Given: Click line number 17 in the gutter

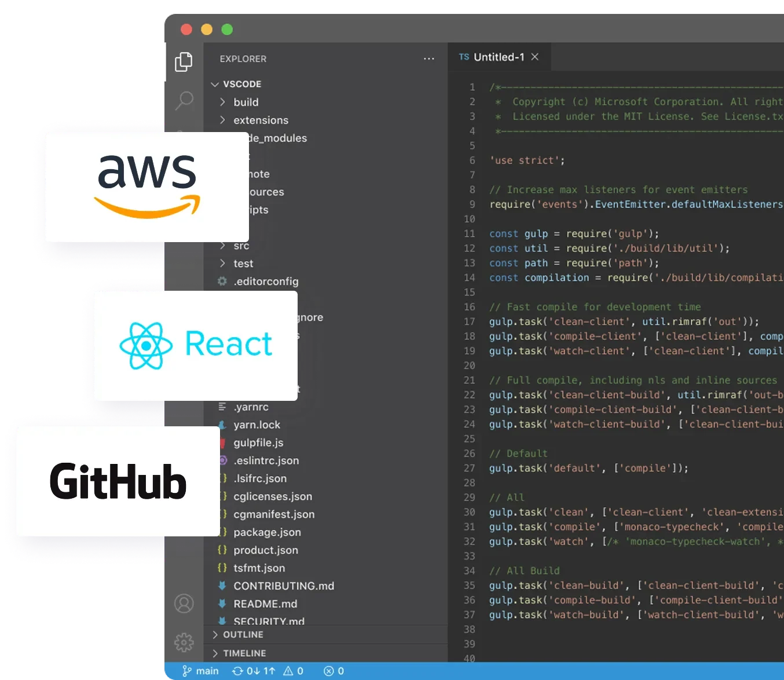Looking at the screenshot, I should (x=470, y=321).
